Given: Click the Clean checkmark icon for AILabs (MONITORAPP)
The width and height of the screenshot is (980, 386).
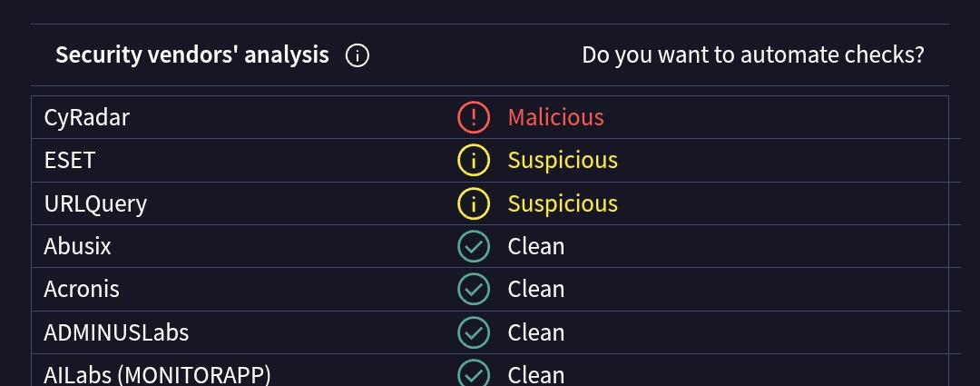Looking at the screenshot, I should tap(473, 373).
